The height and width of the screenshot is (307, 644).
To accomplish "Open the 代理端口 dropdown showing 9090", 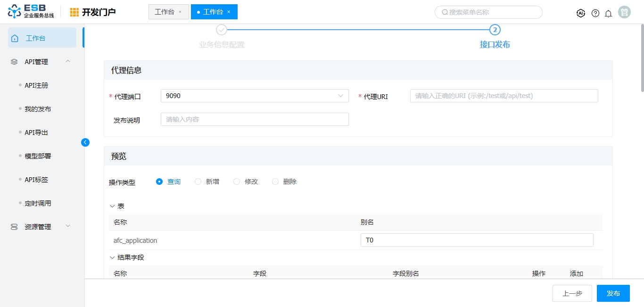I will coord(255,96).
